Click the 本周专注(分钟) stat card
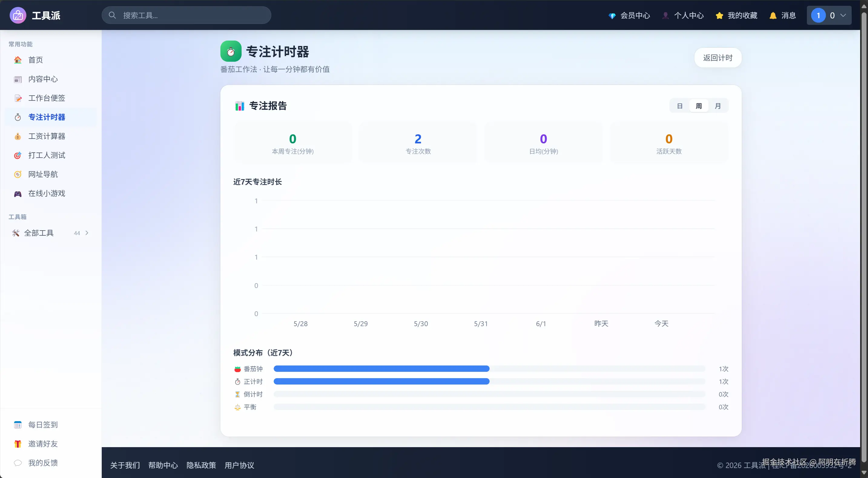Image resolution: width=868 pixels, height=478 pixels. pos(292,142)
